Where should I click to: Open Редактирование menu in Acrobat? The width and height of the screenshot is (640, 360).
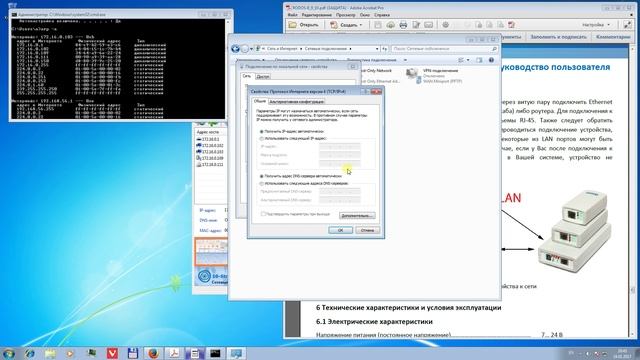click(317, 15)
